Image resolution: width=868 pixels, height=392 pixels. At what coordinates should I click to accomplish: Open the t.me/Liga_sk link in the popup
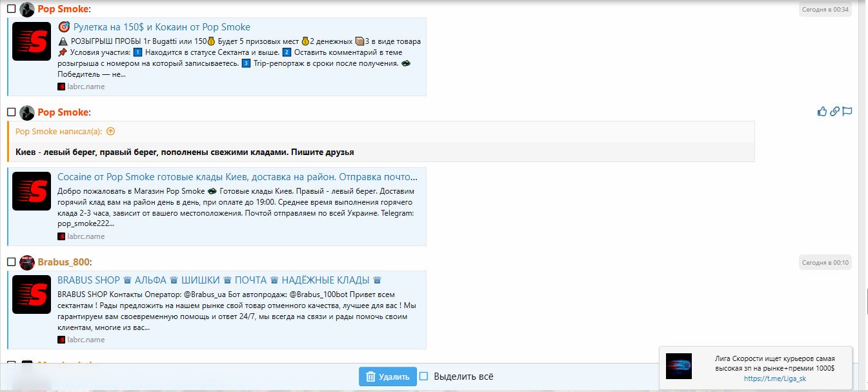click(x=774, y=379)
